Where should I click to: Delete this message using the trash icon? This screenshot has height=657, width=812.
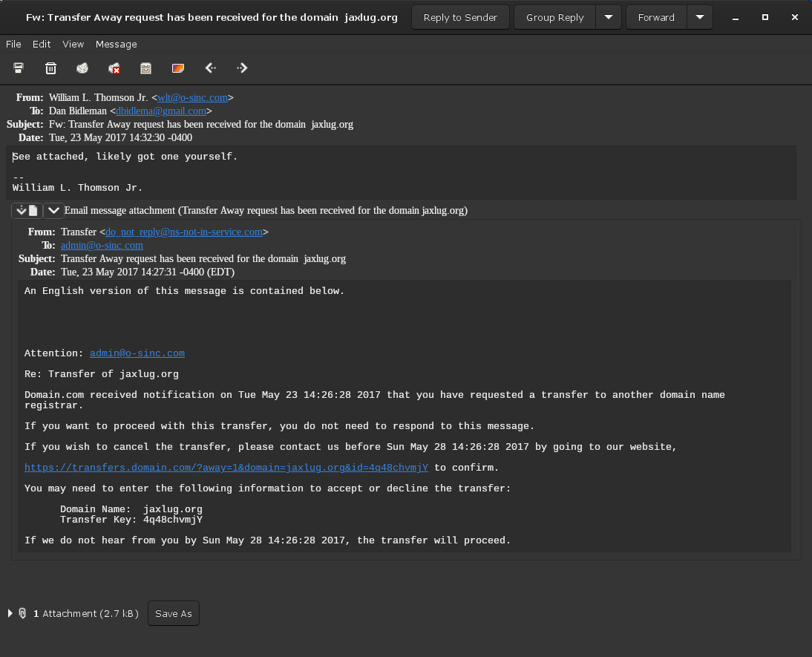click(50, 68)
